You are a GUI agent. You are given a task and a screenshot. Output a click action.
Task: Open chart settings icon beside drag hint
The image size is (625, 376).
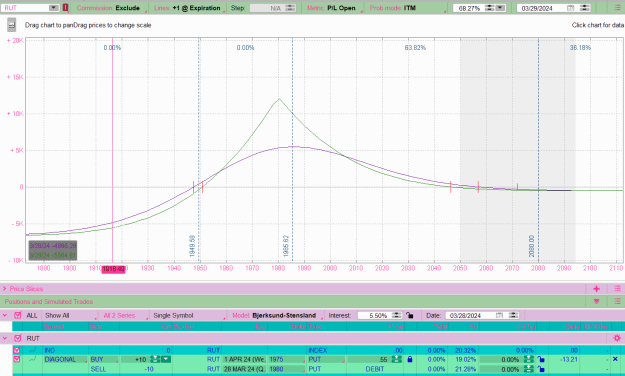(x=12, y=25)
